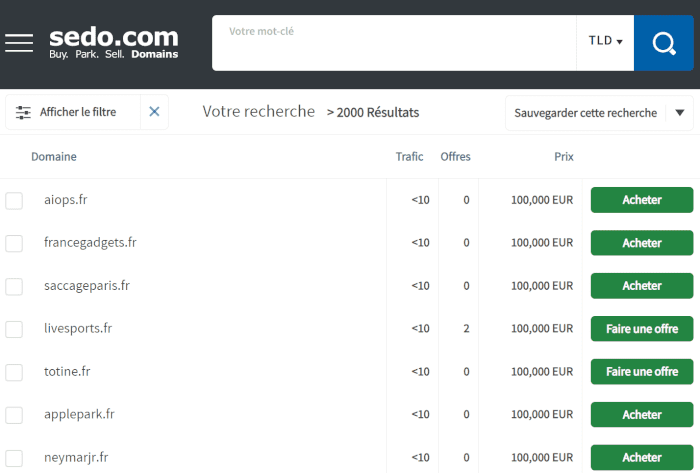The width and height of the screenshot is (700, 473).
Task: Expand the Sauvegarder cette recherche arrow
Action: pos(679,112)
